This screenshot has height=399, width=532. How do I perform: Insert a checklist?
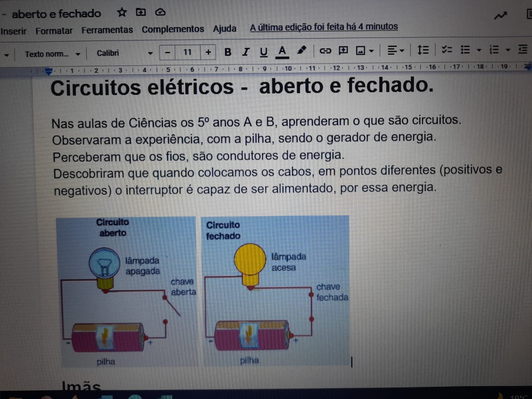point(447,50)
